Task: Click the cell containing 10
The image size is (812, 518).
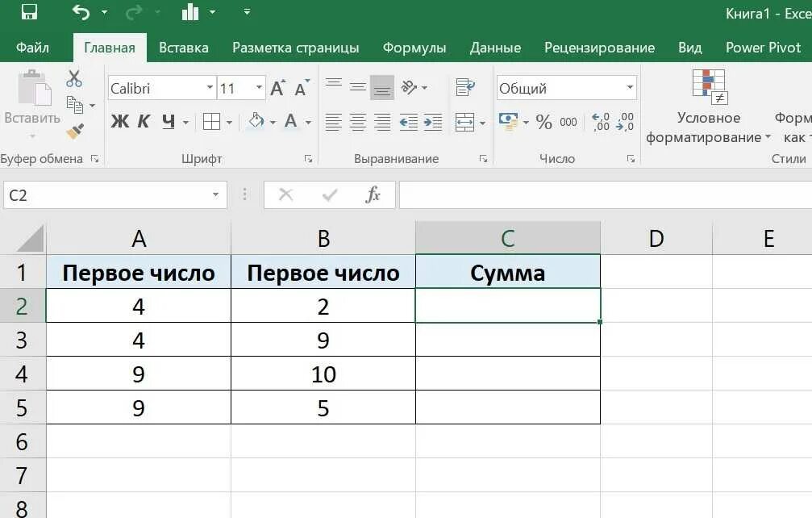Action: [x=323, y=374]
